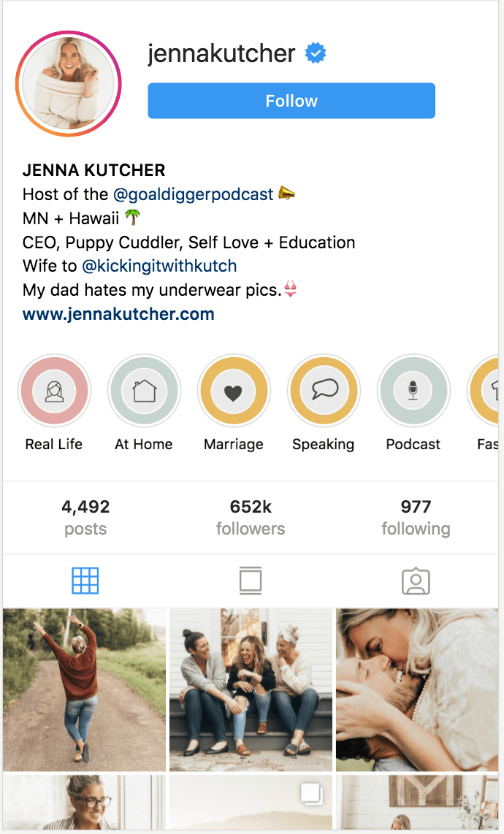
Task: Open the Marriage heart highlight
Action: pyautogui.click(x=234, y=391)
